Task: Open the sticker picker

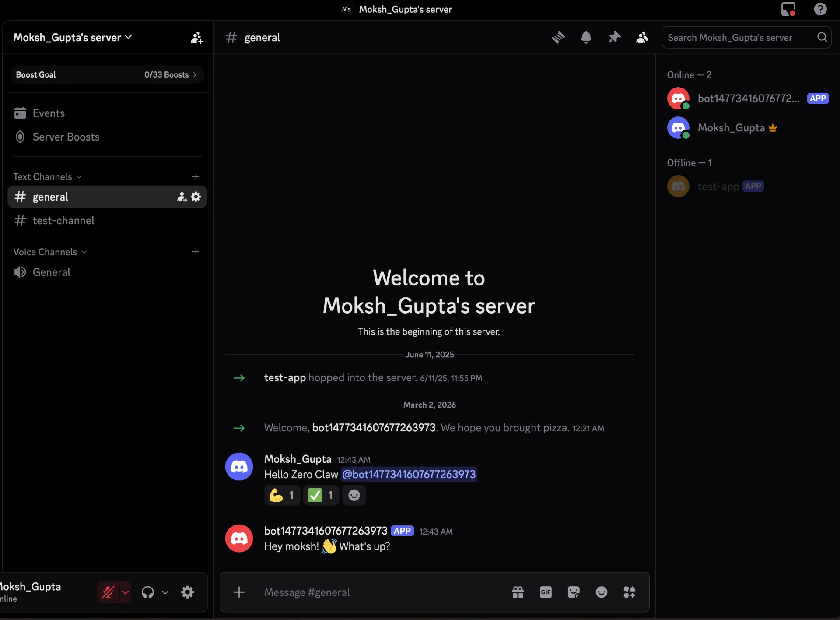Action: tap(574, 592)
